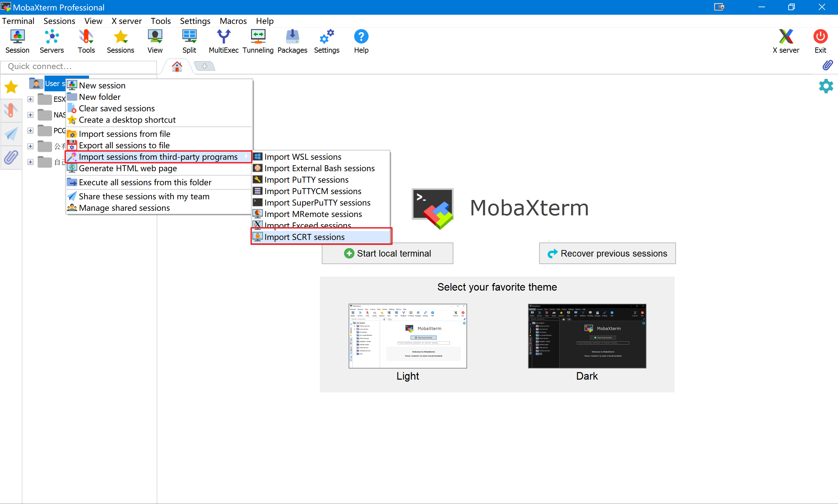Click Recover previous sessions button
This screenshot has width=838, height=504.
click(x=607, y=253)
